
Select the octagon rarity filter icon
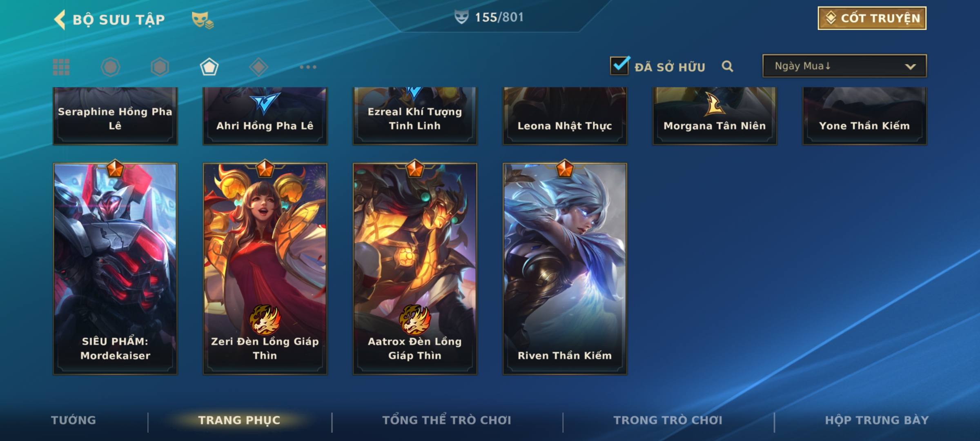coord(110,67)
